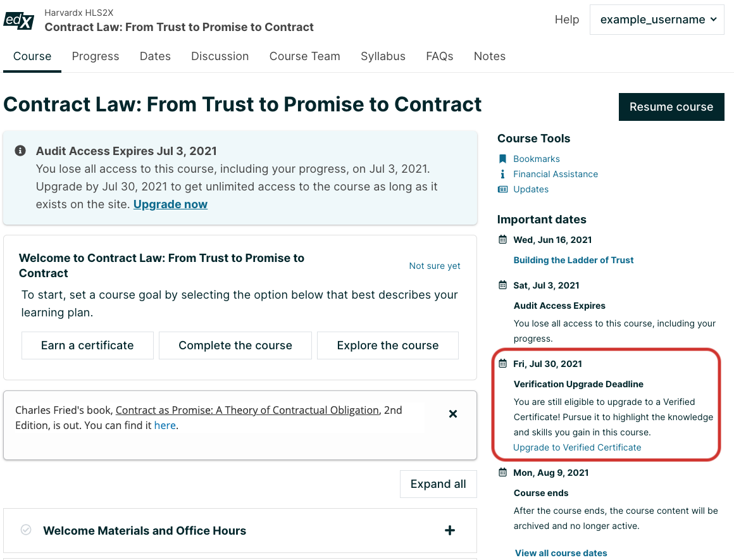
Task: Click the Updates newspaper icon
Action: click(x=502, y=189)
